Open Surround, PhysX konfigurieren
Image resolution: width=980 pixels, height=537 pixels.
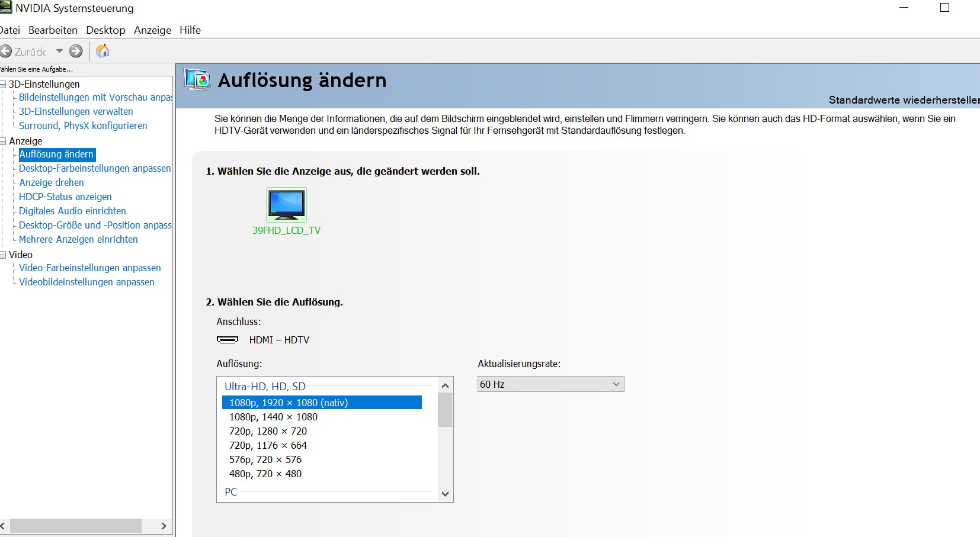pyautogui.click(x=83, y=126)
